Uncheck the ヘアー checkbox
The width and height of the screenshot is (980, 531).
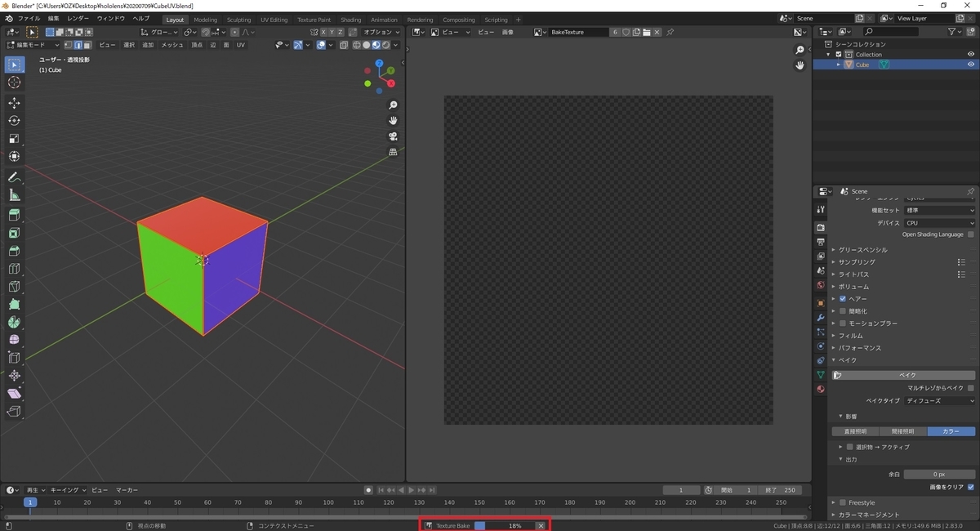(x=843, y=299)
